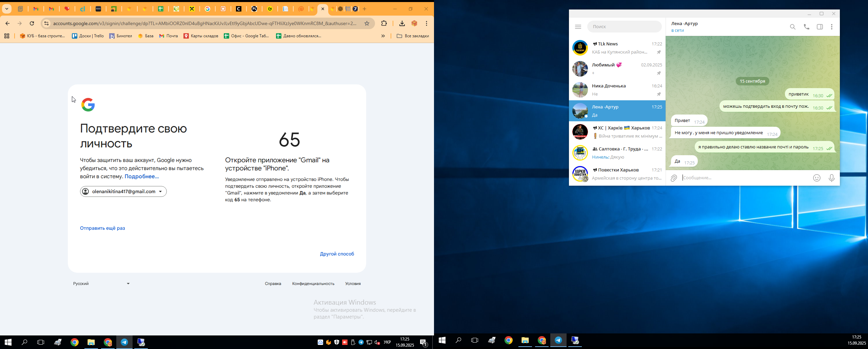
Task: Open Салтовка - Г. Труда group chat
Action: (x=617, y=153)
